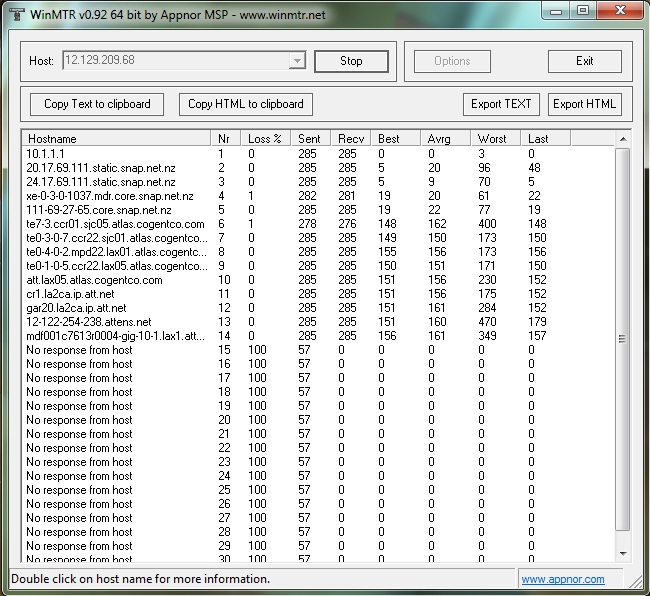Click the Worst column header
The image size is (650, 596).
(x=496, y=138)
